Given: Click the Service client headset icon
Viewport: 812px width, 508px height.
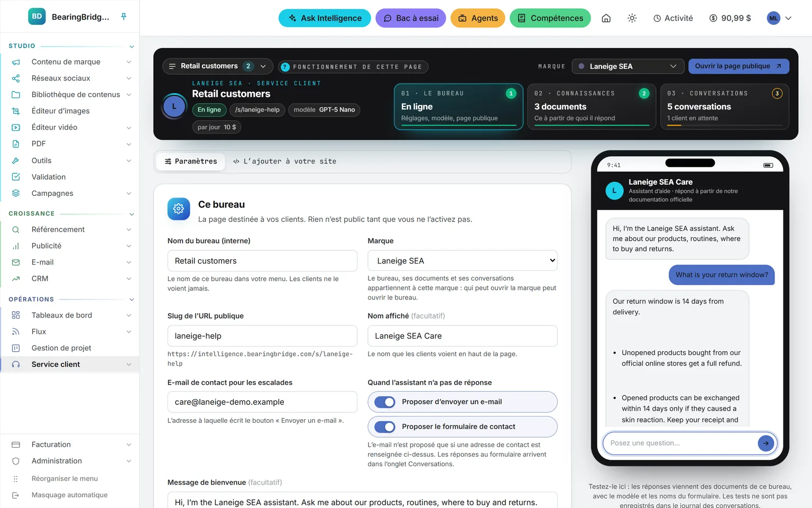Looking at the screenshot, I should point(16,365).
